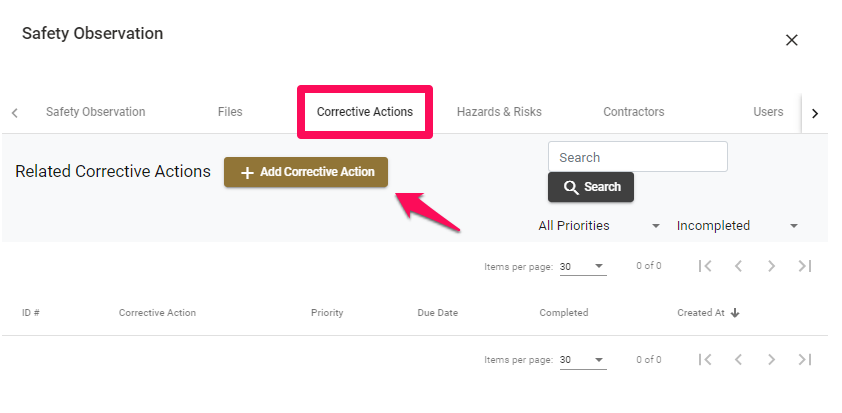The width and height of the screenshot is (842, 413).
Task: Open bottom Items per page dropdown
Action: tap(583, 360)
